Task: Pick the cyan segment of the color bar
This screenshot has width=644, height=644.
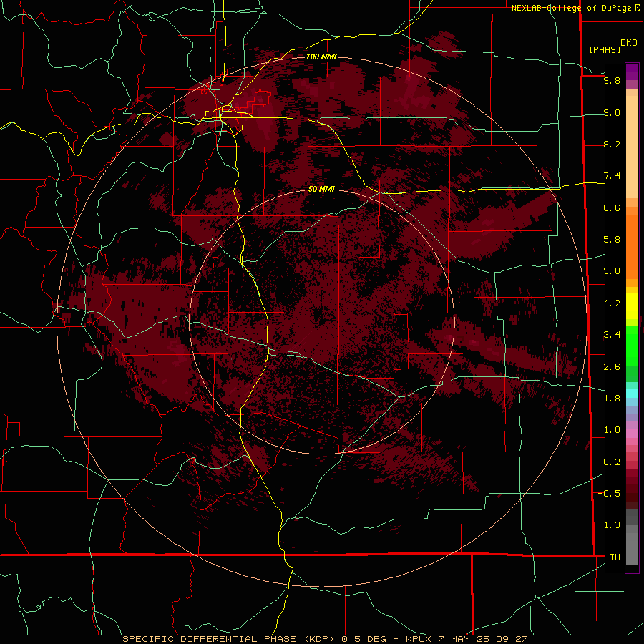Action: [632, 394]
